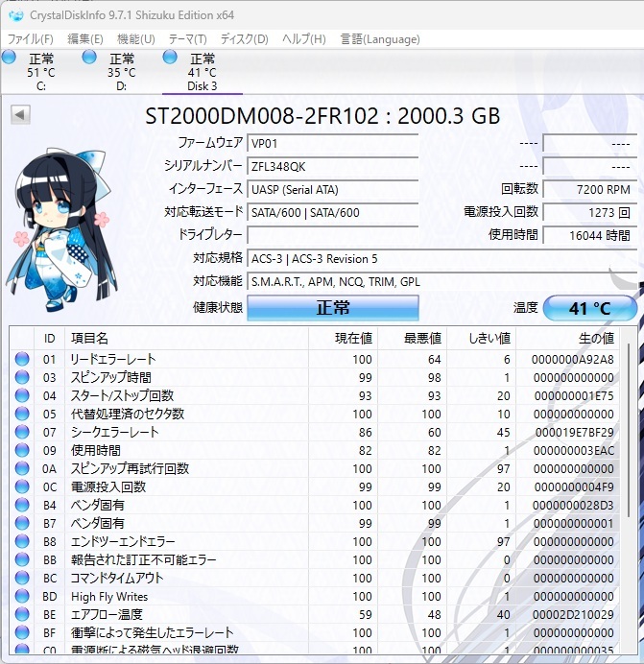Click the ACS-3 Revision 5 standard field
Viewport: 644px width, 664px height.
[441, 258]
